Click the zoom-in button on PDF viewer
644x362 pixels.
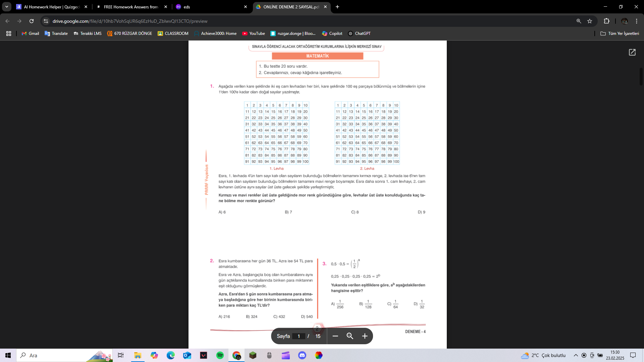click(365, 336)
